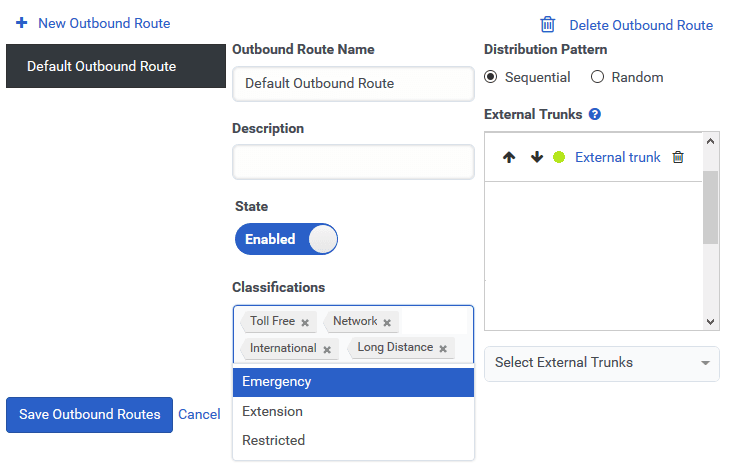Viewport: 736px width, 473px height.
Task: Click the trash icon beside Delete Outbound Route
Action: (x=548, y=25)
